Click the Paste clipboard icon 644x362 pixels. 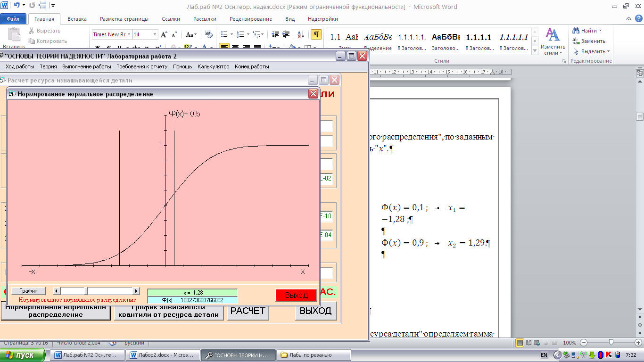[x=14, y=35]
